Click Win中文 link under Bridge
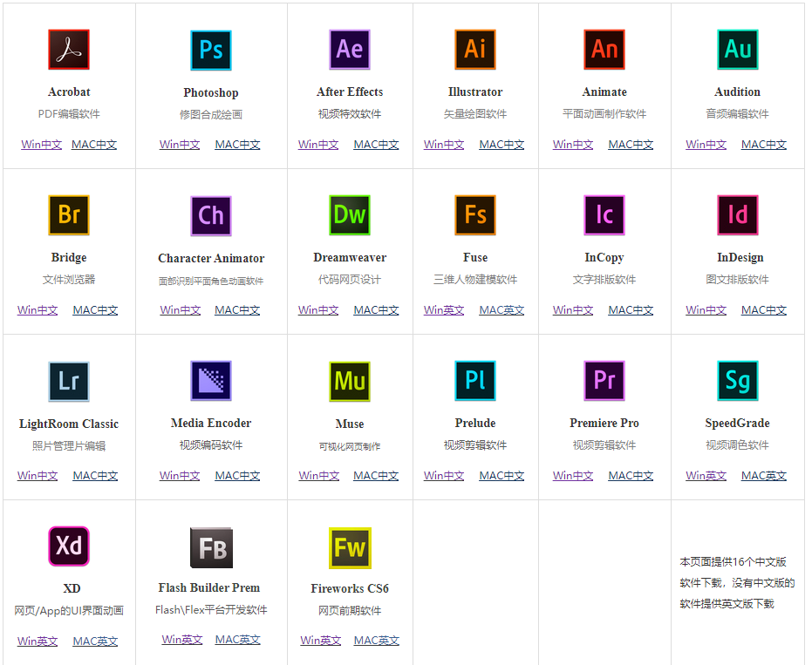 tap(38, 310)
